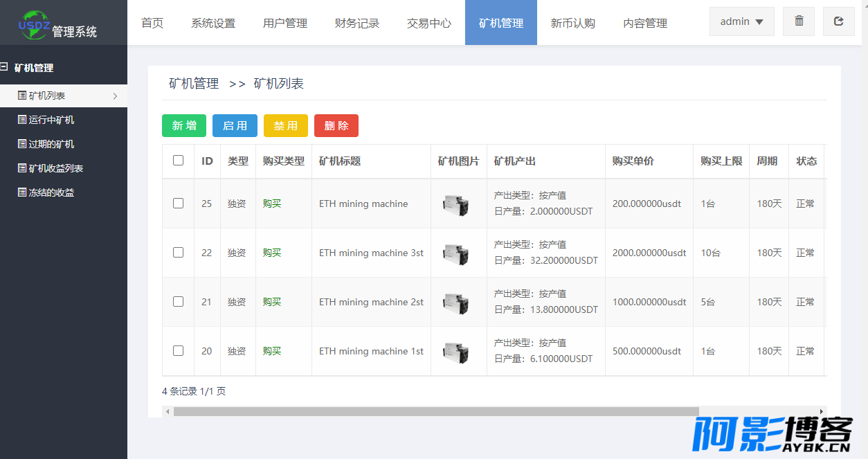Open the 财务记录 navigation tab
The width and height of the screenshot is (868, 459).
point(357,23)
